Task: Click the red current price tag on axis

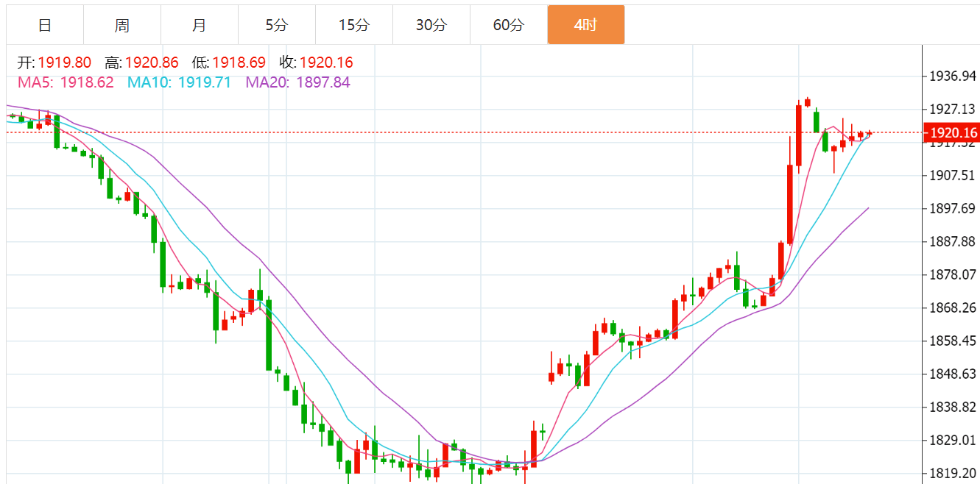Action: pyautogui.click(x=952, y=133)
